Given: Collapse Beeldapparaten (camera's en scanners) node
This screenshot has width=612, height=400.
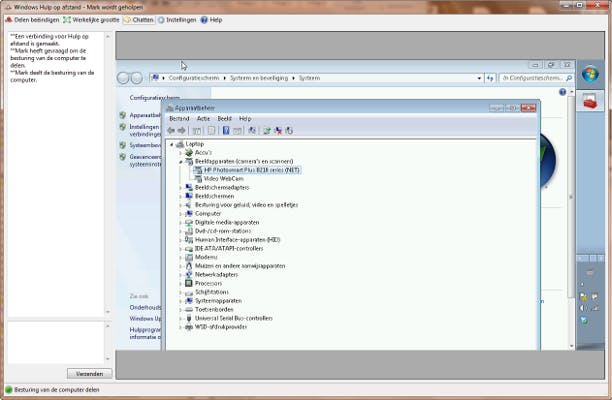Looking at the screenshot, I should pyautogui.click(x=180, y=162).
